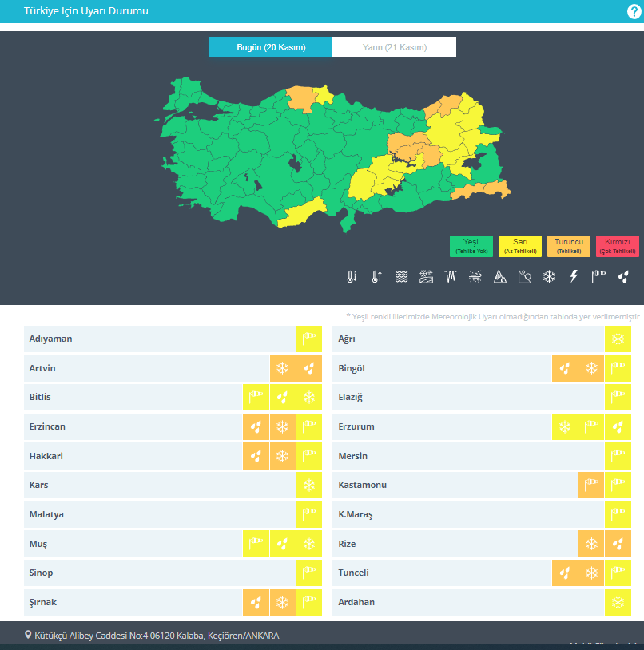Open the help question mark icon

click(634, 11)
